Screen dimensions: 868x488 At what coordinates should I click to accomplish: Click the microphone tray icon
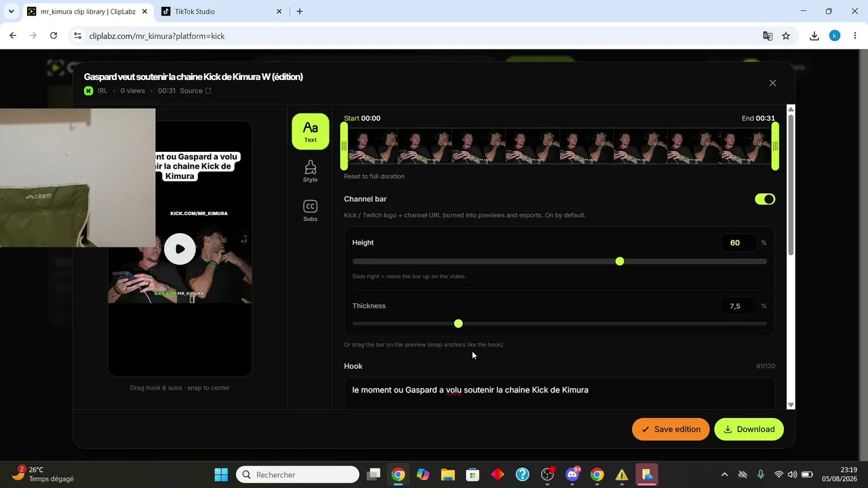click(761, 474)
